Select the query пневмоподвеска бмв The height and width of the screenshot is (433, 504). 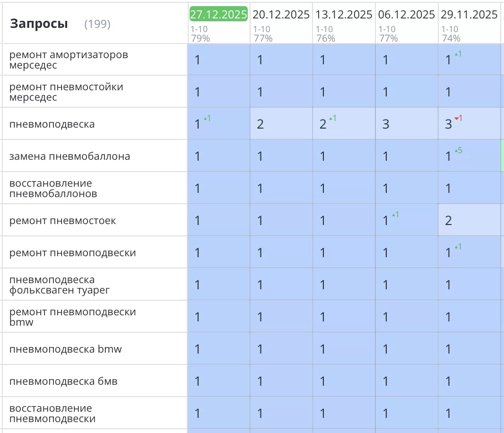pyautogui.click(x=63, y=381)
